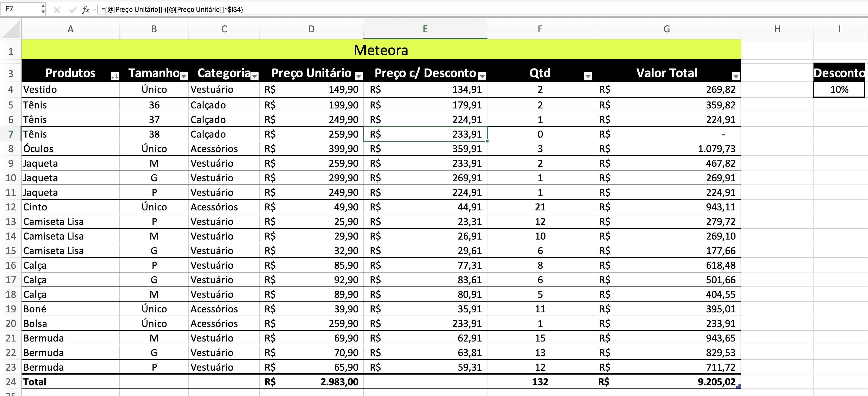Screen dimensions: 868x396
Task: Click the Name Box stepper arrows
Action: pos(43,9)
